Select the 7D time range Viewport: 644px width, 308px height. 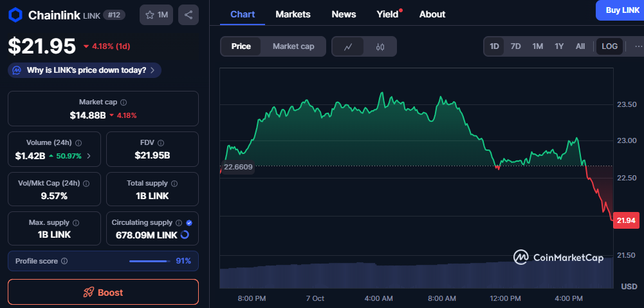point(515,46)
